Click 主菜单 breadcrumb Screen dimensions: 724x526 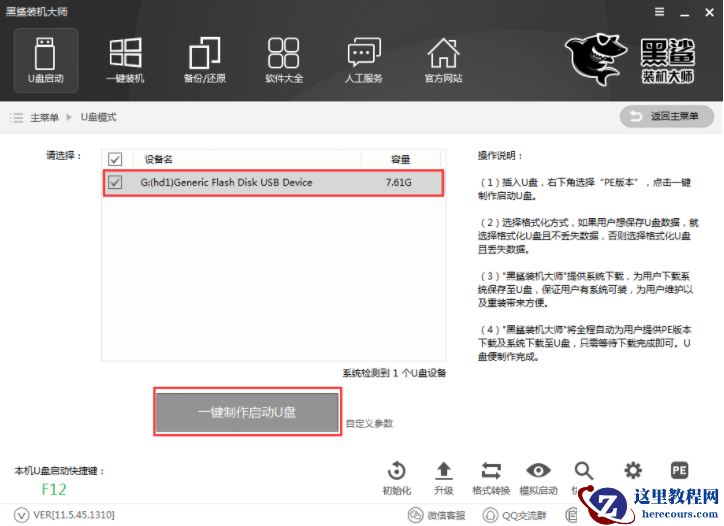pyautogui.click(x=44, y=117)
